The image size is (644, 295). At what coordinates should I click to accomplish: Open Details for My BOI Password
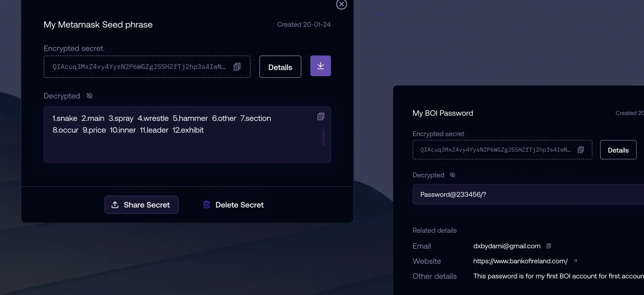618,150
